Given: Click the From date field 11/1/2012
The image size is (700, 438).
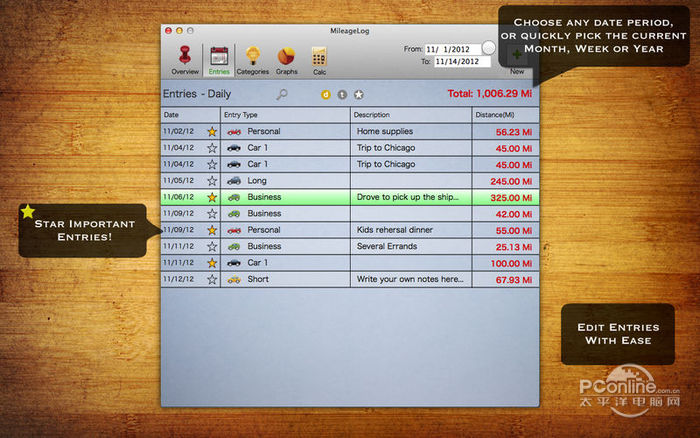Looking at the screenshot, I should [x=453, y=49].
